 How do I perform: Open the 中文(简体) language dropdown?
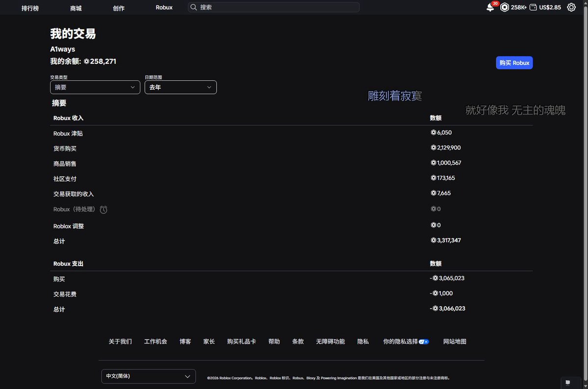pyautogui.click(x=149, y=376)
